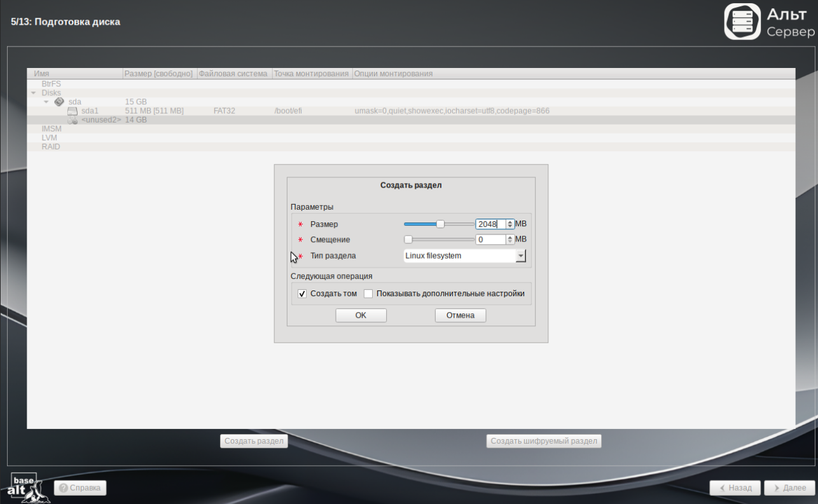Click the unused2 free space icon

(x=73, y=119)
